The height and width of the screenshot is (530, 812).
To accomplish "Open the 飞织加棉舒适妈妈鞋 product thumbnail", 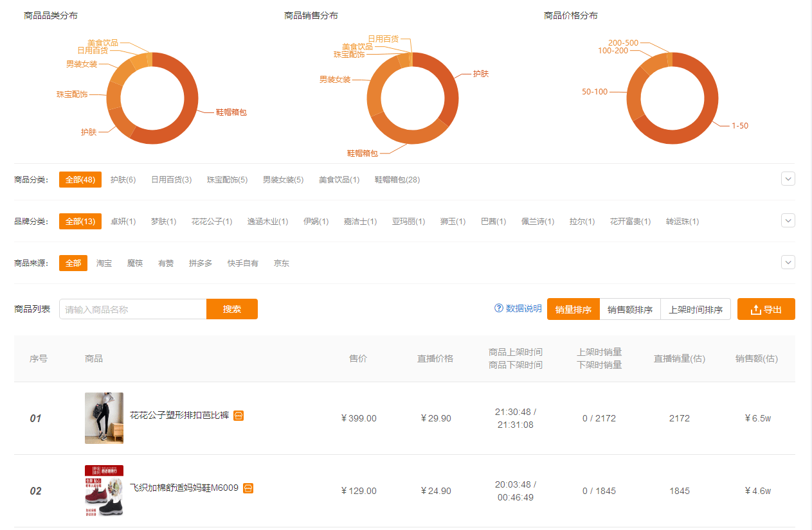I will click(104, 491).
